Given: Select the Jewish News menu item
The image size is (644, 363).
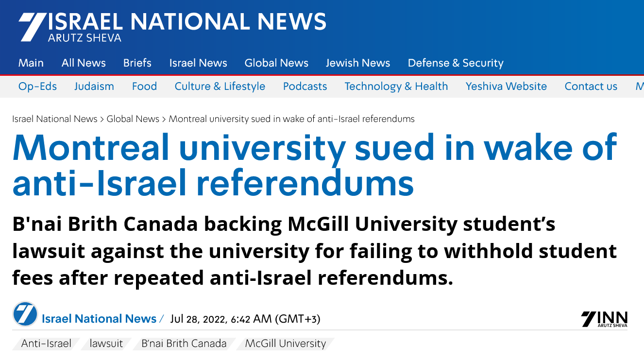Looking at the screenshot, I should (x=358, y=63).
